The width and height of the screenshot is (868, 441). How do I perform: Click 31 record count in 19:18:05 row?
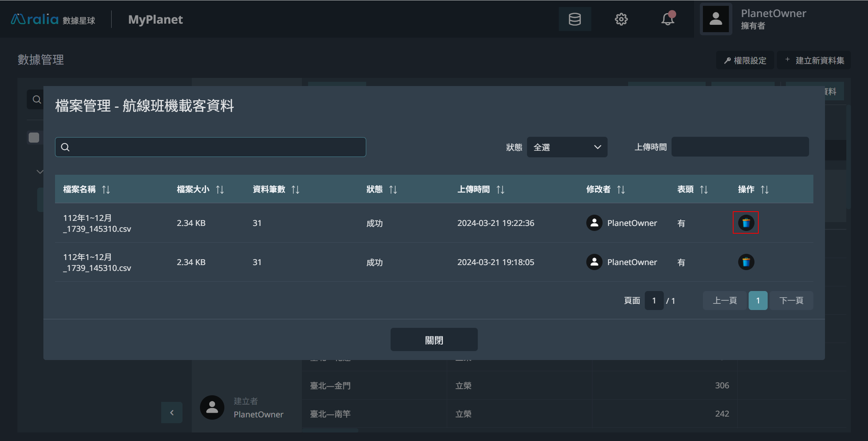[257, 262]
